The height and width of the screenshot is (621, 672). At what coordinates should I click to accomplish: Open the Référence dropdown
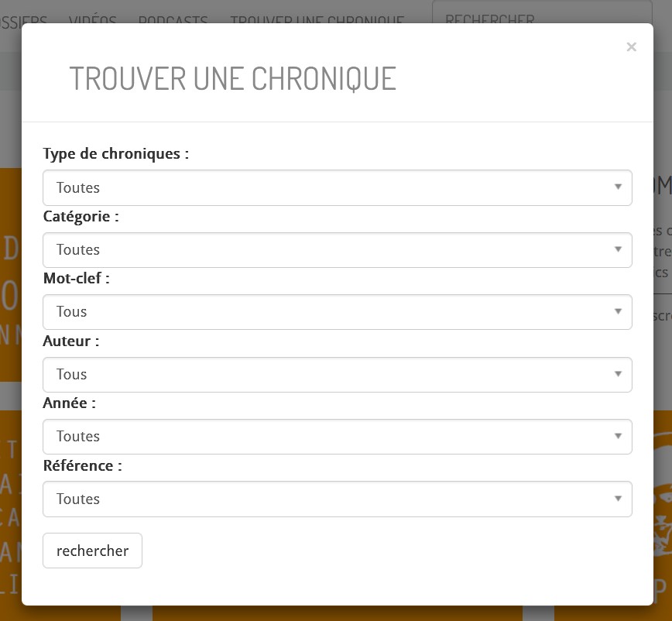coord(337,499)
